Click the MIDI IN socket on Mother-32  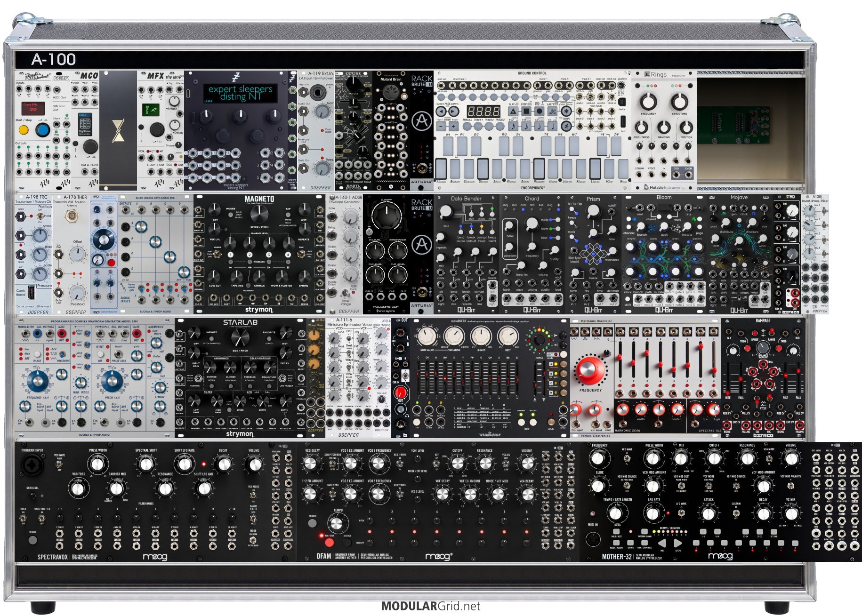(x=593, y=538)
